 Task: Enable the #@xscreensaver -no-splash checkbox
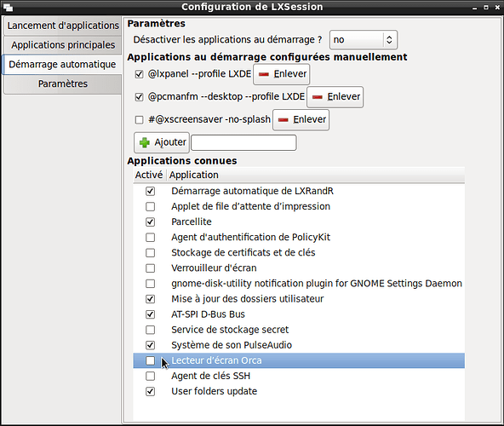(x=139, y=119)
